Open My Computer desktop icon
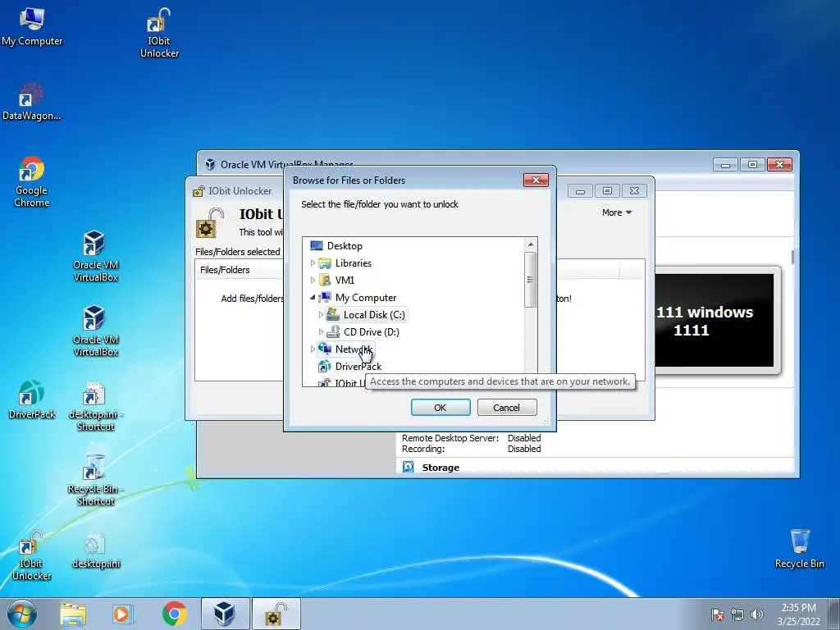This screenshot has width=840, height=630. pos(32,27)
